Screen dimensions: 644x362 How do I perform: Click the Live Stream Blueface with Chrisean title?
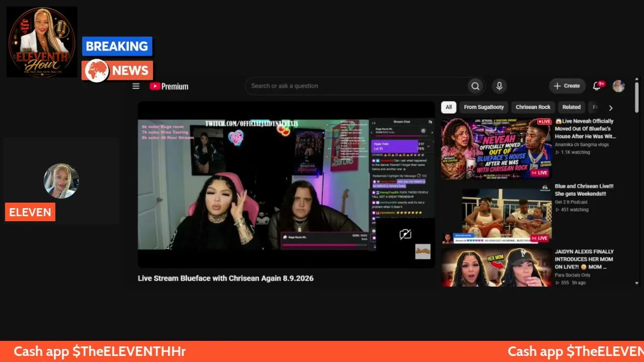225,278
